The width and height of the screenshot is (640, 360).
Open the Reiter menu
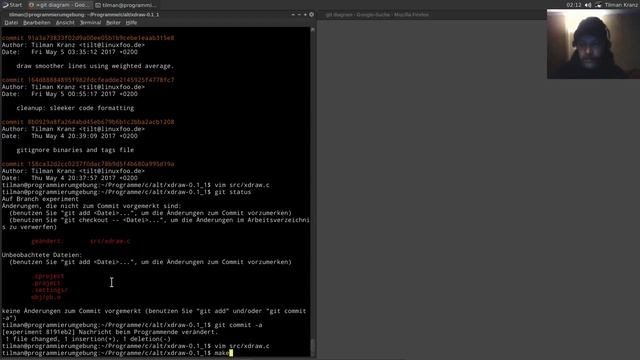coord(113,22)
